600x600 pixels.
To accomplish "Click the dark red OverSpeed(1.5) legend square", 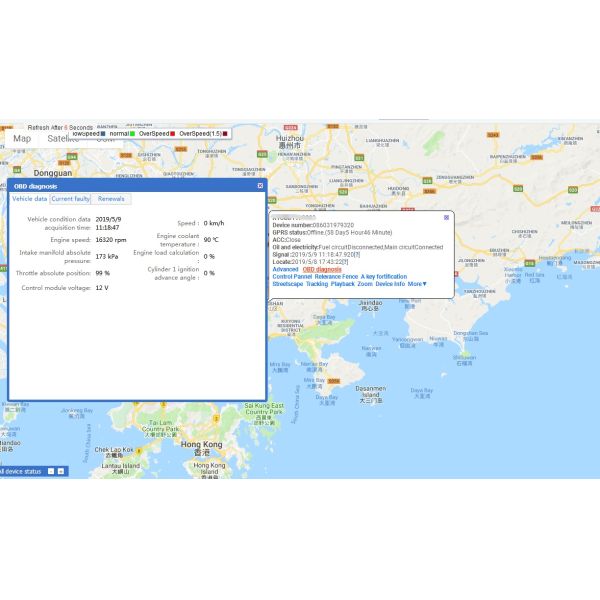I will tap(226, 133).
